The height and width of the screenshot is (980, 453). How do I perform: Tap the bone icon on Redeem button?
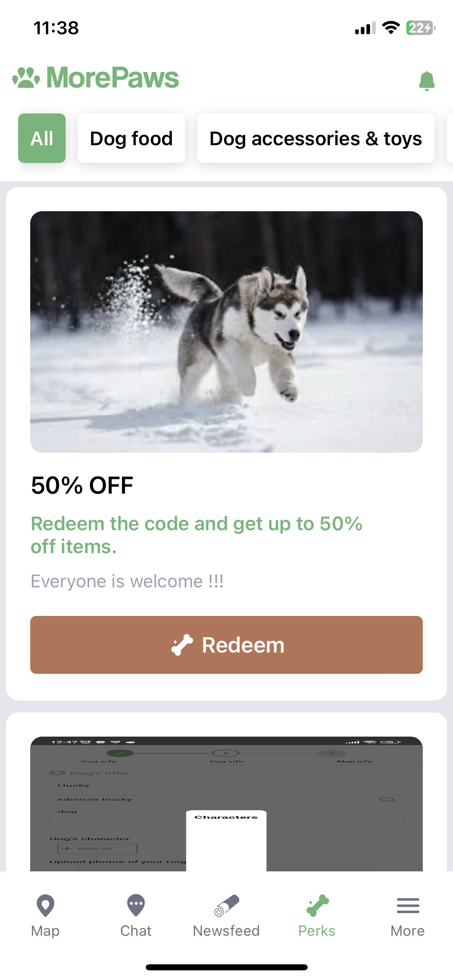(182, 645)
